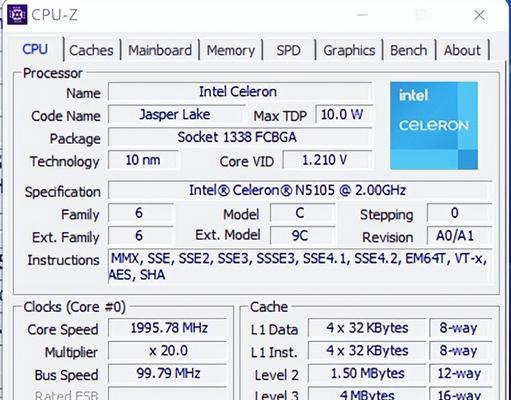The image size is (511, 400).
Task: Click the Stepping value 0
Action: coord(459,213)
